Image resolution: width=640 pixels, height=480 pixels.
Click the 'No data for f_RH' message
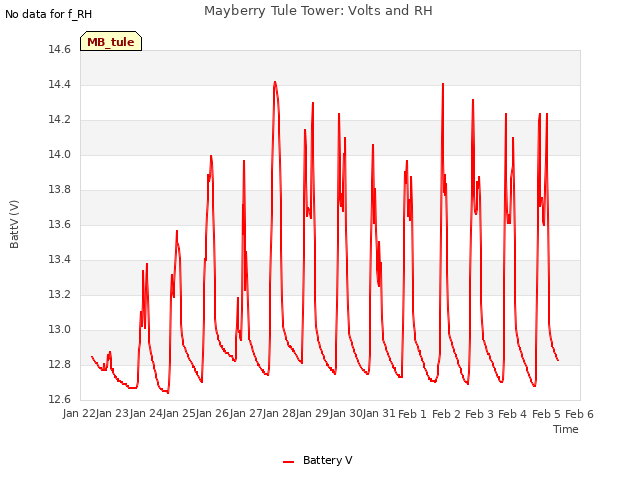tap(49, 14)
